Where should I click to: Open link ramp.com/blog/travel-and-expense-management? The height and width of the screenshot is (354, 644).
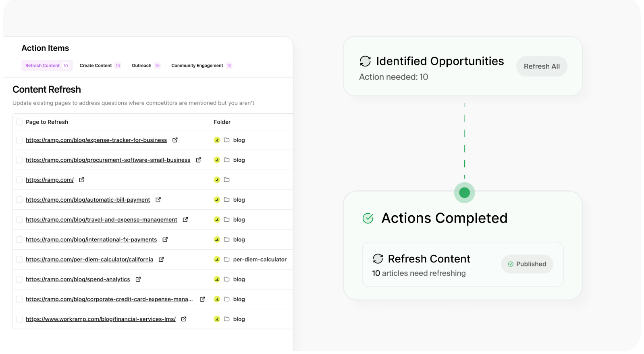102,219
